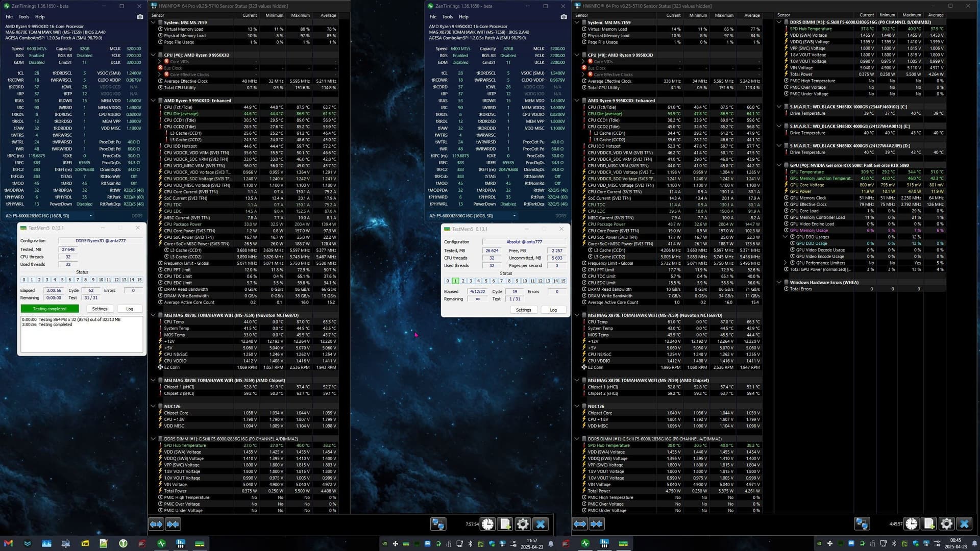
Task: Click notification bell beside 11:57 clock
Action: pos(551,544)
